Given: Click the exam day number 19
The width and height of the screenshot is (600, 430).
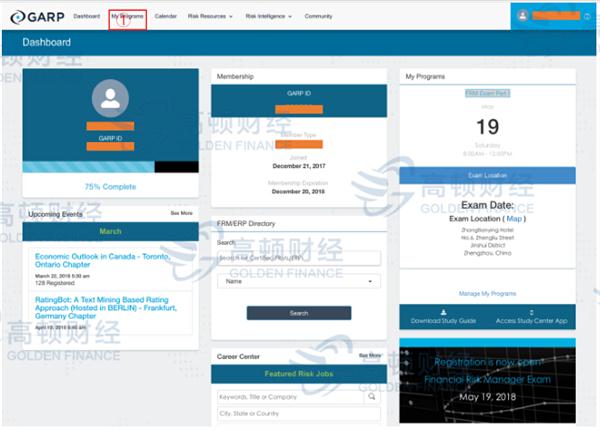Looking at the screenshot, I should tap(488, 127).
